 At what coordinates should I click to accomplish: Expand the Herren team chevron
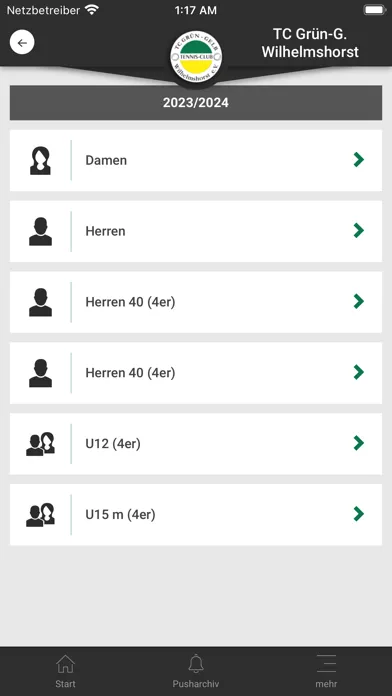click(359, 230)
